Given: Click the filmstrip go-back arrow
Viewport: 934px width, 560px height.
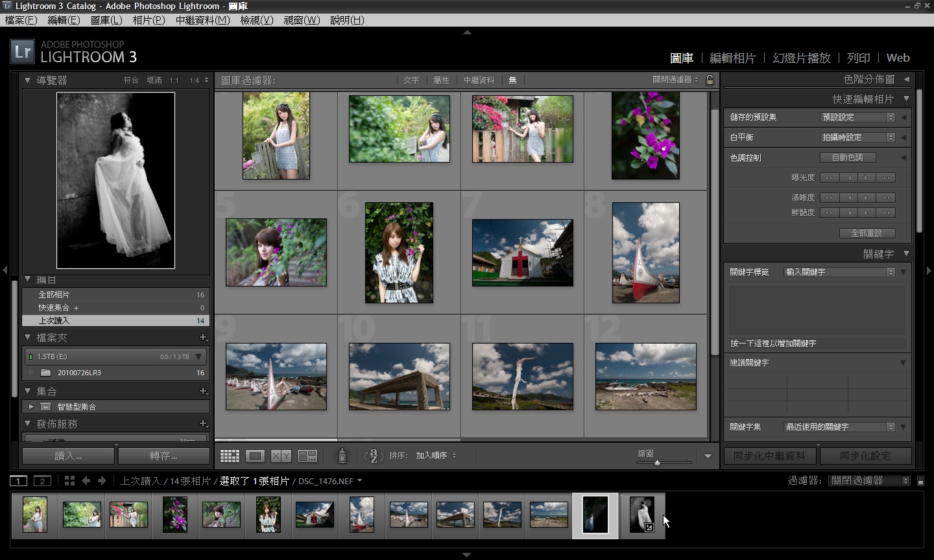Looking at the screenshot, I should coord(86,481).
